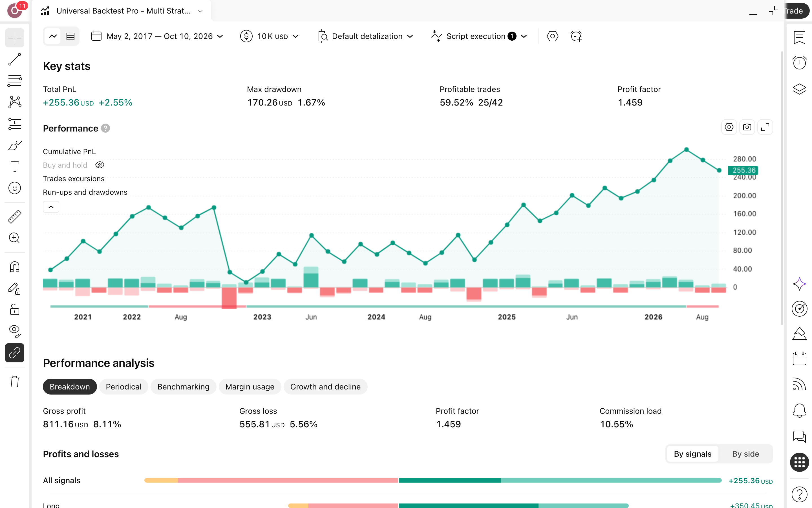Toggle magnet mode
812x508 pixels.
click(x=15, y=267)
